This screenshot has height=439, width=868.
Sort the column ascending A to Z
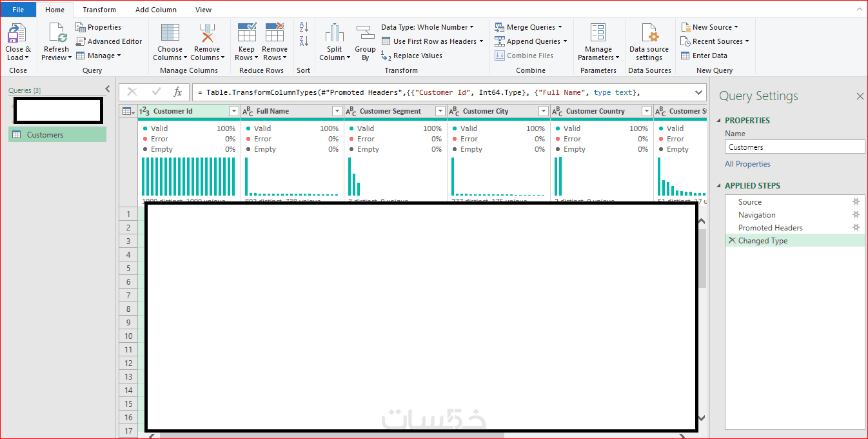click(x=304, y=27)
